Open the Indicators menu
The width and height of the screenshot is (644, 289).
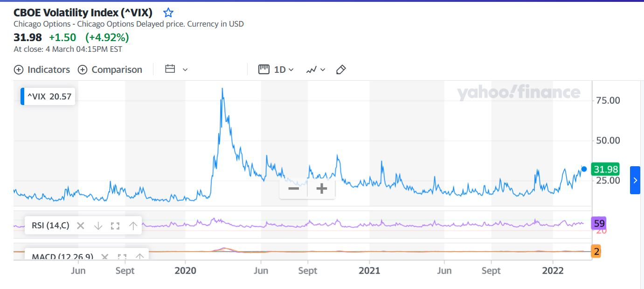[42, 70]
